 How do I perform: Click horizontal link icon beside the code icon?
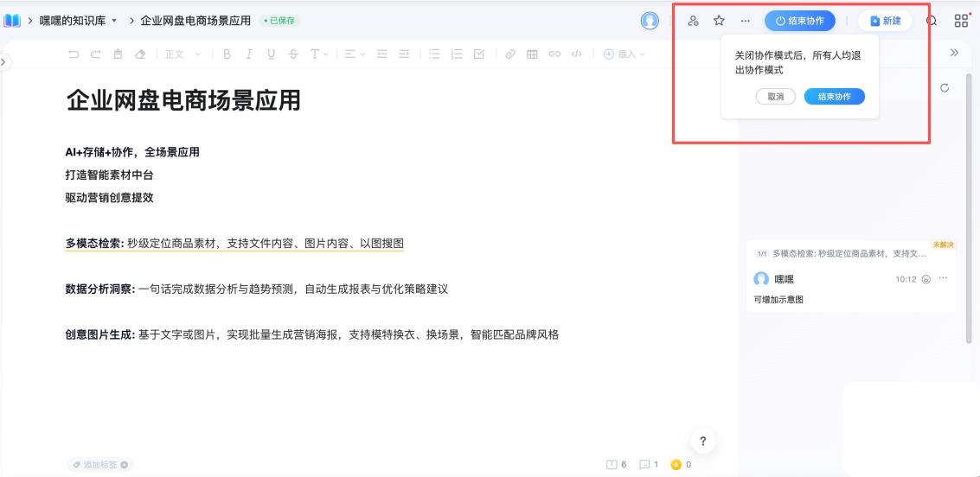(x=554, y=54)
